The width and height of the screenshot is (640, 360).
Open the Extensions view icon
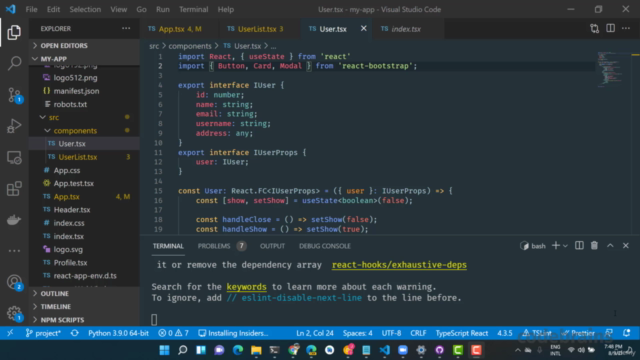[x=14, y=189]
